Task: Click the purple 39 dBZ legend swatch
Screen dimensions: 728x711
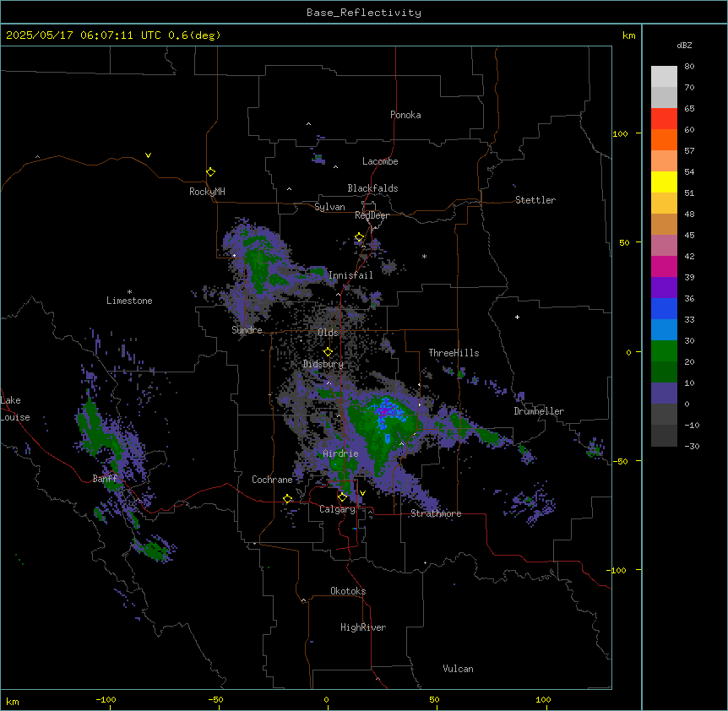Action: (664, 288)
